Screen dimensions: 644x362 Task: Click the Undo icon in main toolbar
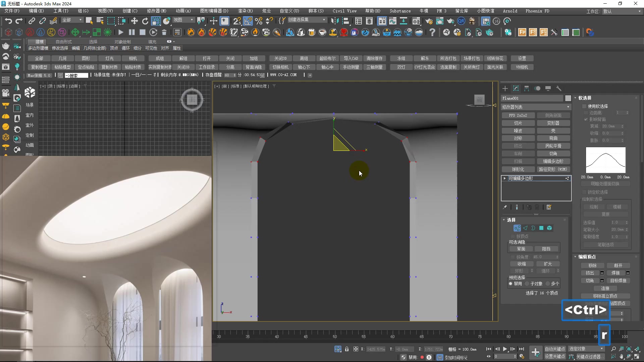coord(8,21)
